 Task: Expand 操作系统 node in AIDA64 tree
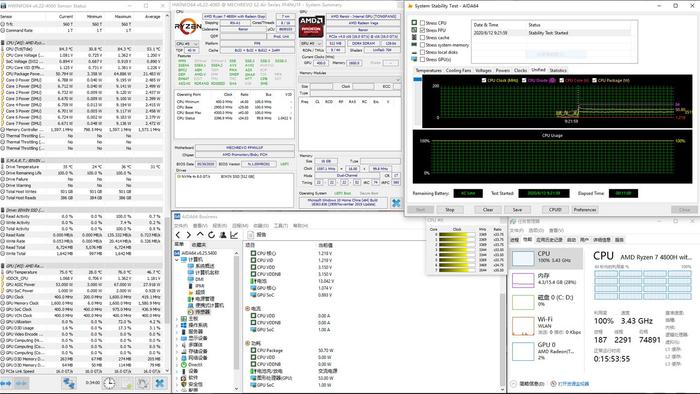(x=177, y=325)
